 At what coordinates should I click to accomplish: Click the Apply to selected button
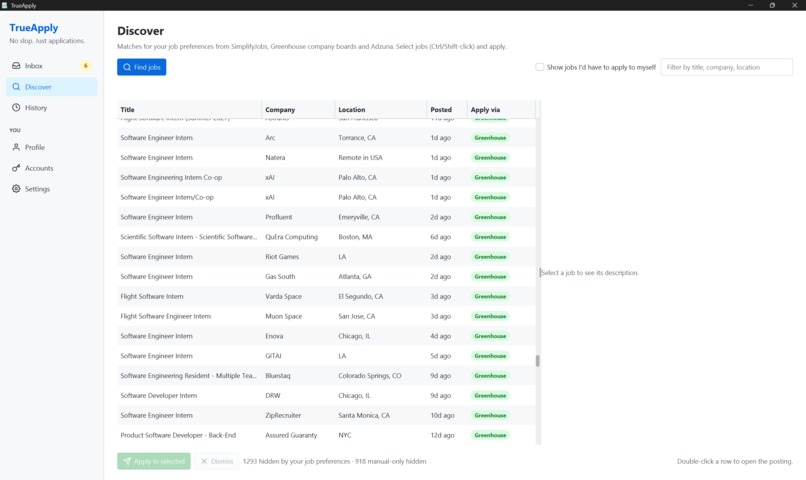(x=154, y=461)
